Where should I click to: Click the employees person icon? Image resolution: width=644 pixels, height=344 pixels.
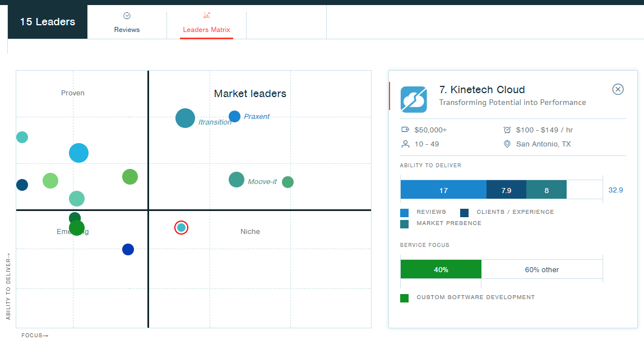(x=405, y=144)
